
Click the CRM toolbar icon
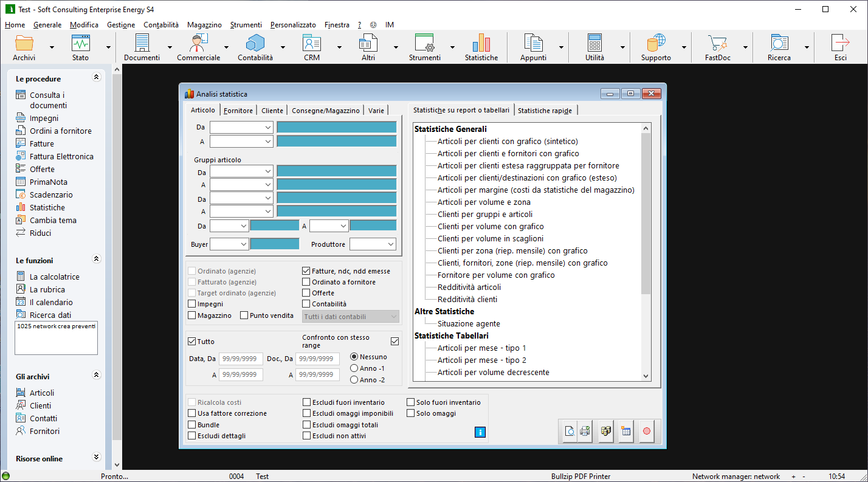[311, 47]
